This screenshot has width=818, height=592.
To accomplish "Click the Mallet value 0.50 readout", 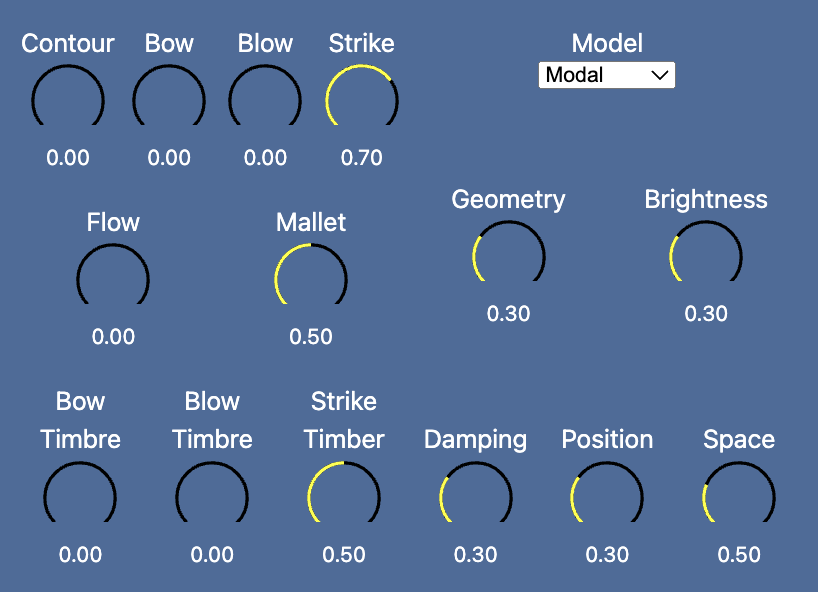I will [311, 336].
